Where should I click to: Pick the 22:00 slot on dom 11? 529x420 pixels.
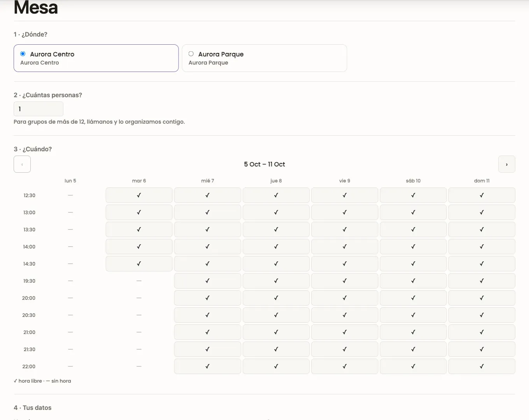[482, 366]
